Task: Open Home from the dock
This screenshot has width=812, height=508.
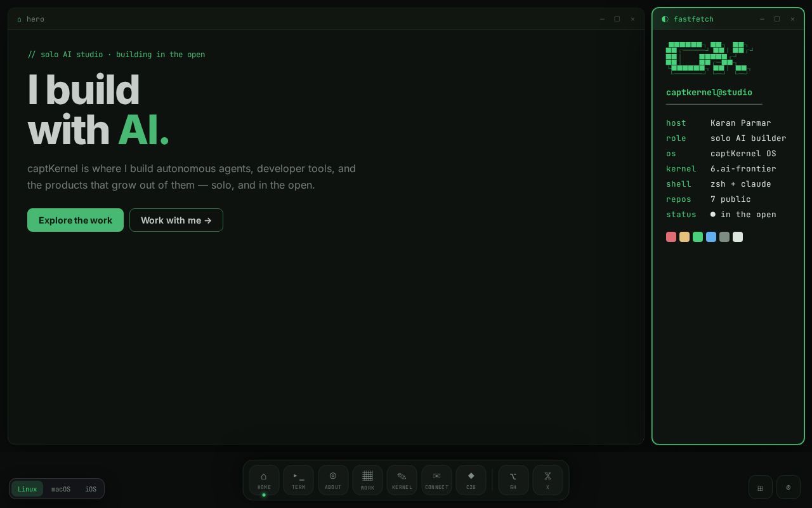Action: click(264, 480)
